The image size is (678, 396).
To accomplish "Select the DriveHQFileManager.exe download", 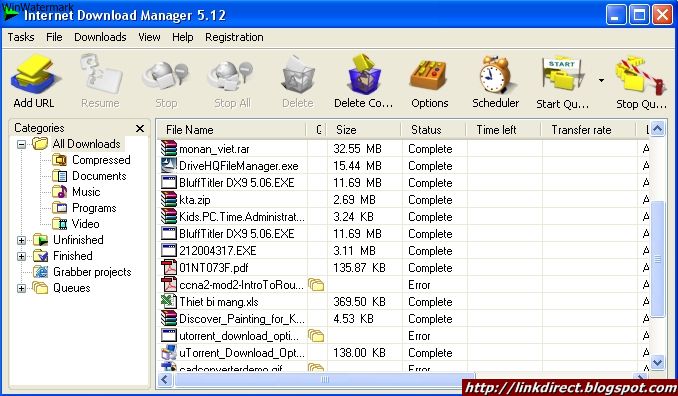I will [239, 166].
